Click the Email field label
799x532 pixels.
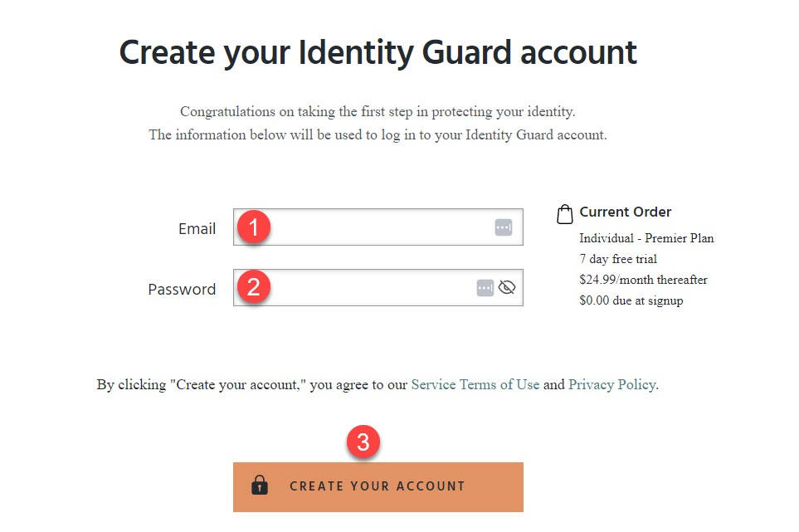tap(197, 229)
